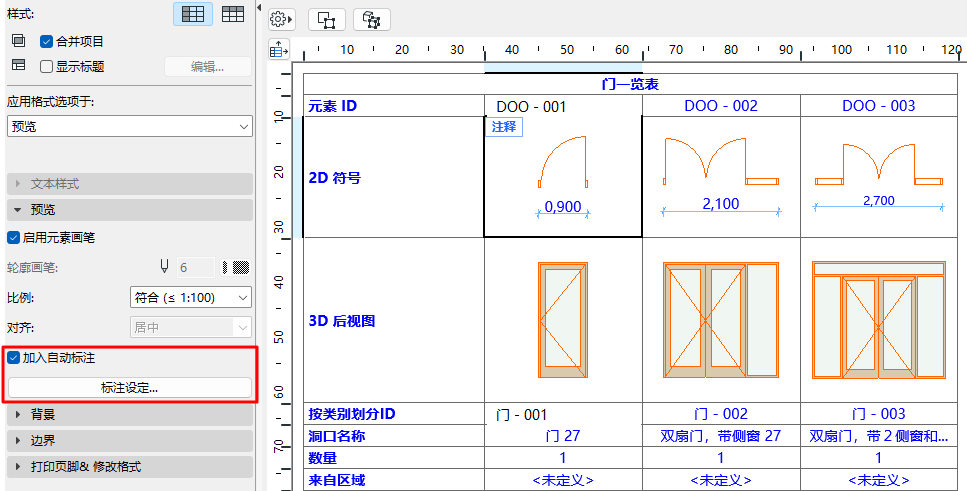Select the 门一览表 title cell
Image resolution: width=967 pixels, height=491 pixels.
click(x=630, y=85)
